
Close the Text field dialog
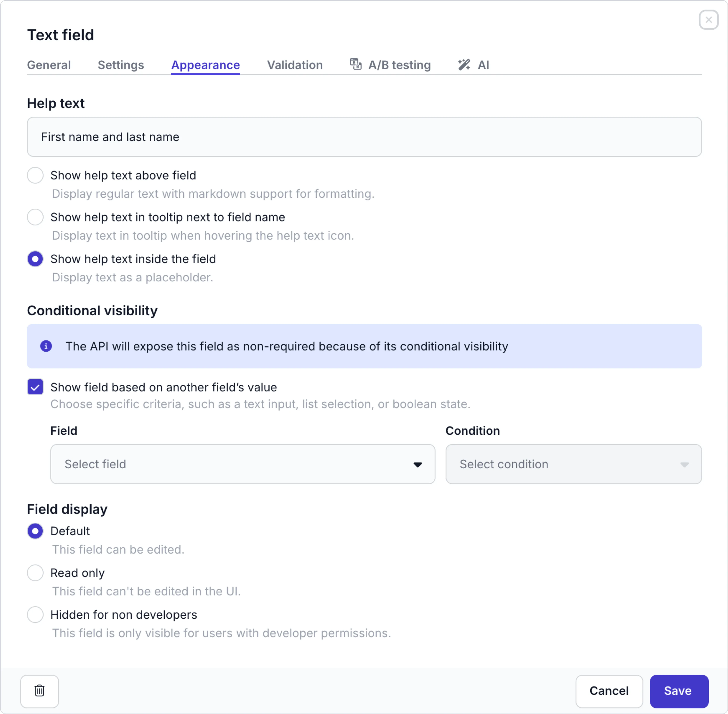tap(708, 20)
